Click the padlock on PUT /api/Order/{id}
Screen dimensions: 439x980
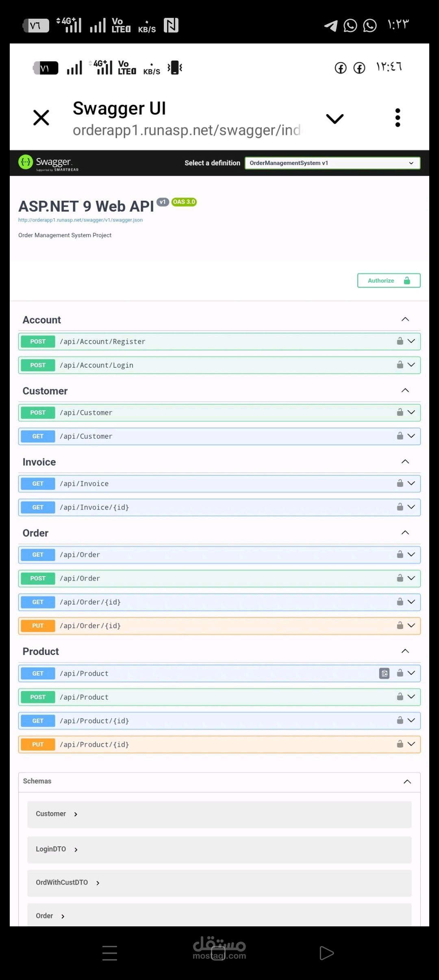pos(400,625)
